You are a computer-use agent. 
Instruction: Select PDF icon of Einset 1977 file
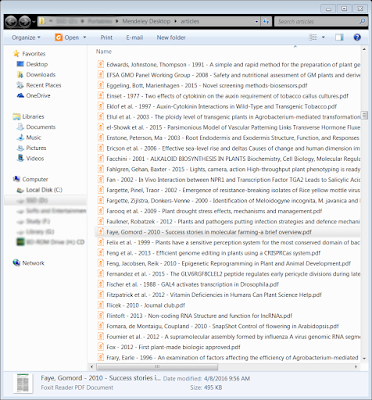pyautogui.click(x=101, y=96)
